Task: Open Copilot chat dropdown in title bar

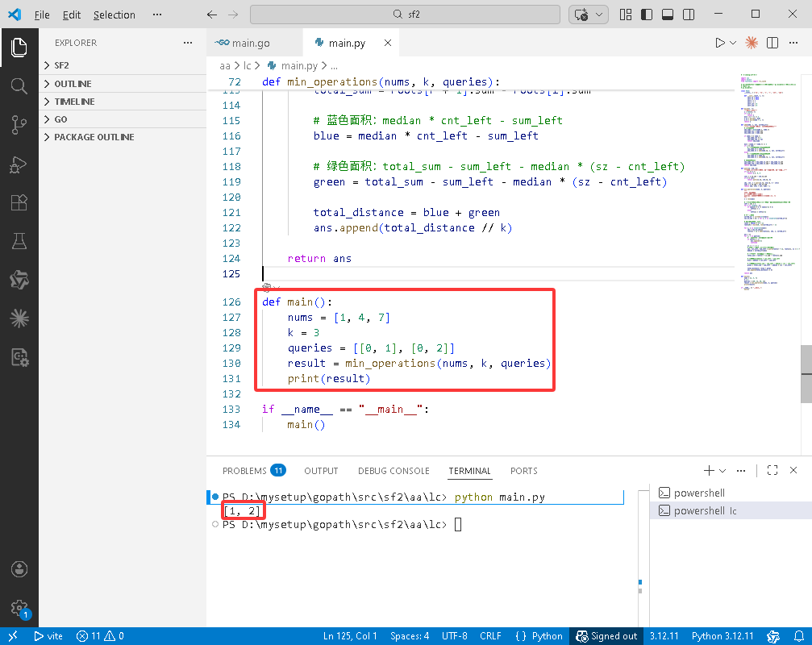Action: click(599, 15)
